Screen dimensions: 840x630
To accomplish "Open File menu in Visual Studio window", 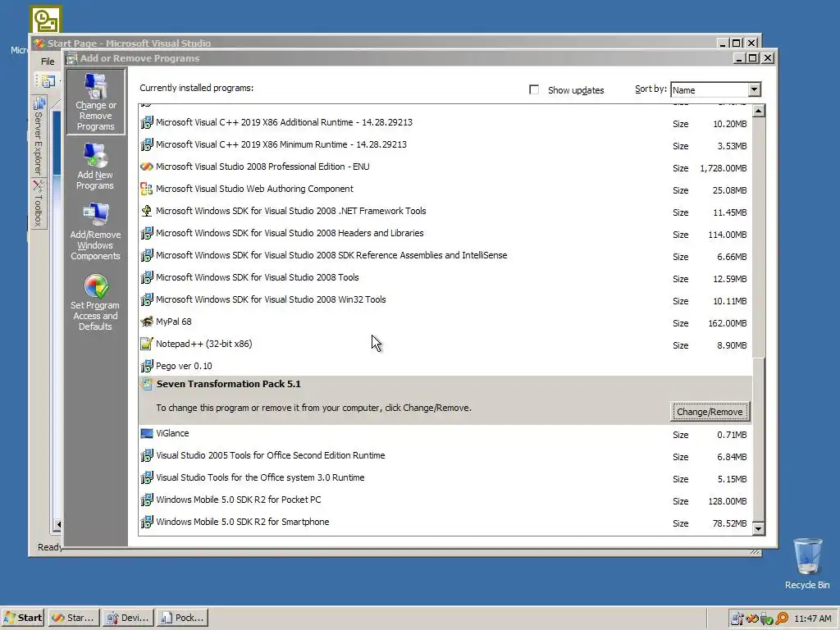I will [x=48, y=62].
